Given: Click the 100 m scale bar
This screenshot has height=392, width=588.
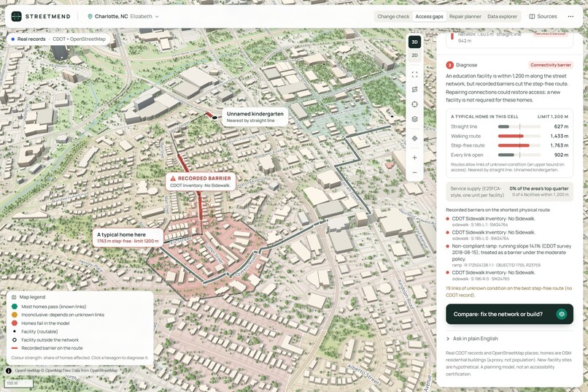Looking at the screenshot, I should (x=18, y=383).
